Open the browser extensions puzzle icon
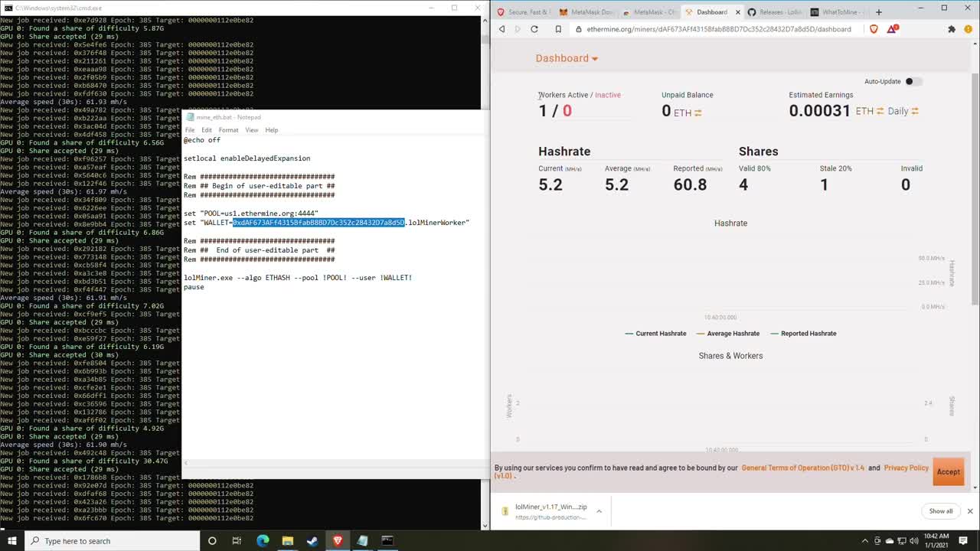This screenshot has height=551, width=980. [x=952, y=29]
